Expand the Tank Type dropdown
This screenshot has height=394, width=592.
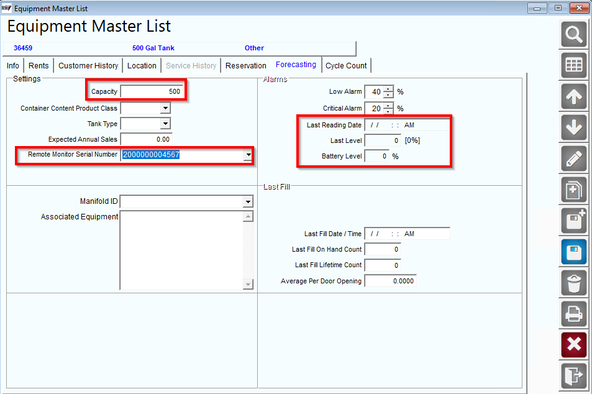[165, 123]
